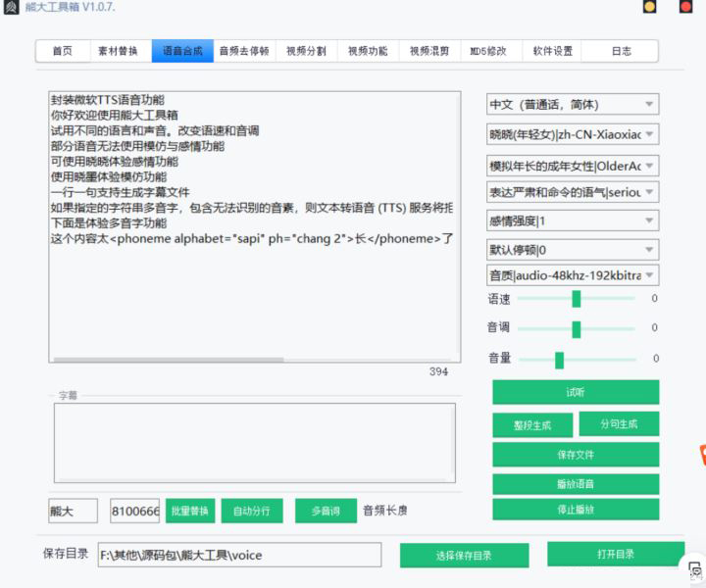The image size is (706, 588).
Task: Click the line 可使用晓晓体验感情功能
Action: point(115,161)
